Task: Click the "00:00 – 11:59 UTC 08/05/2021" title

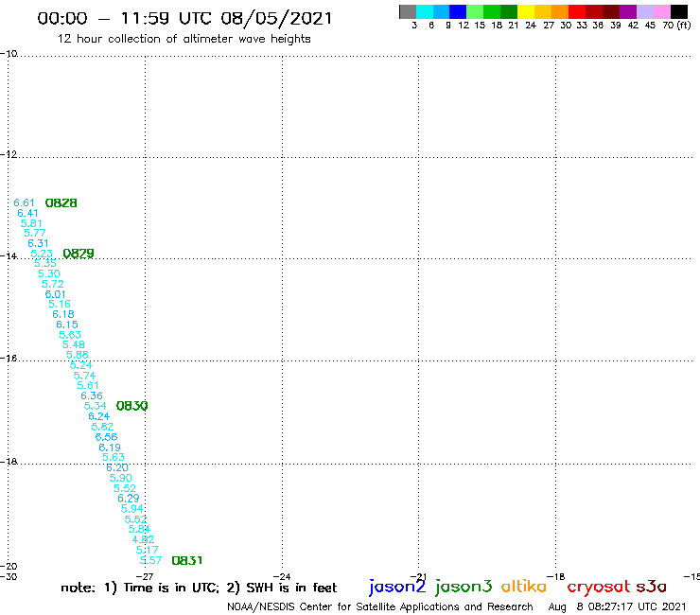Action: (184, 18)
